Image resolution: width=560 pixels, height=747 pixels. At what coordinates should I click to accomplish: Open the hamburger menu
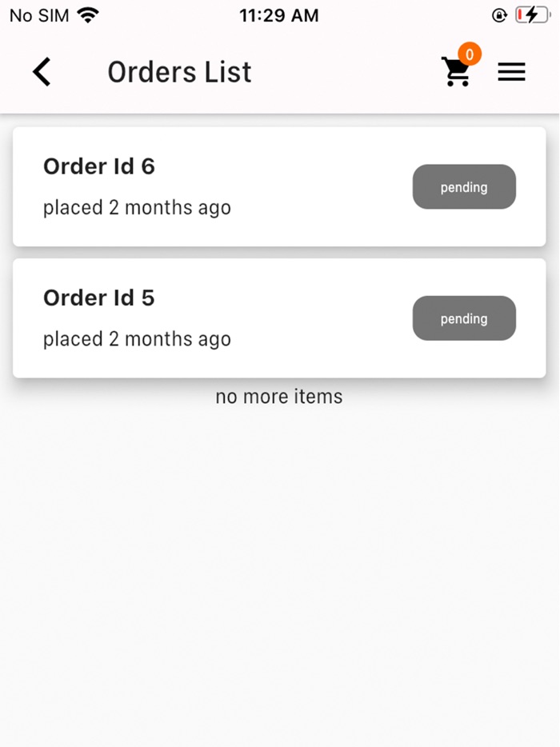(x=511, y=73)
